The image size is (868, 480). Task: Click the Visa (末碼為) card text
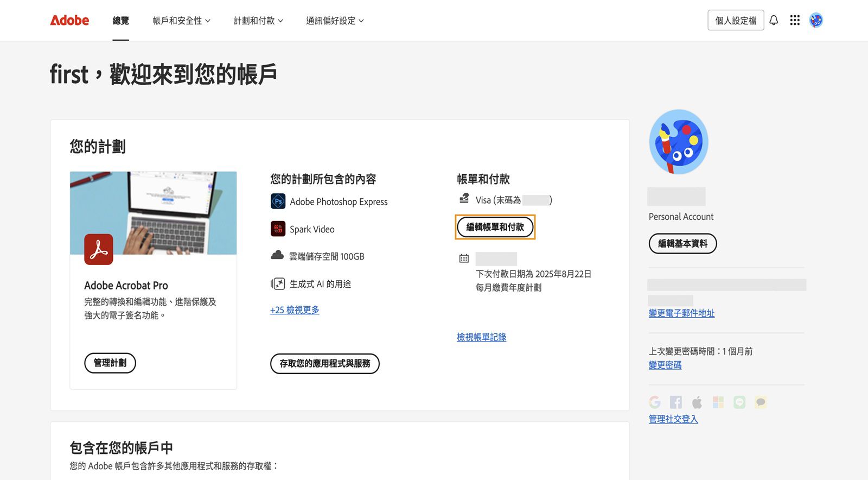pyautogui.click(x=514, y=200)
